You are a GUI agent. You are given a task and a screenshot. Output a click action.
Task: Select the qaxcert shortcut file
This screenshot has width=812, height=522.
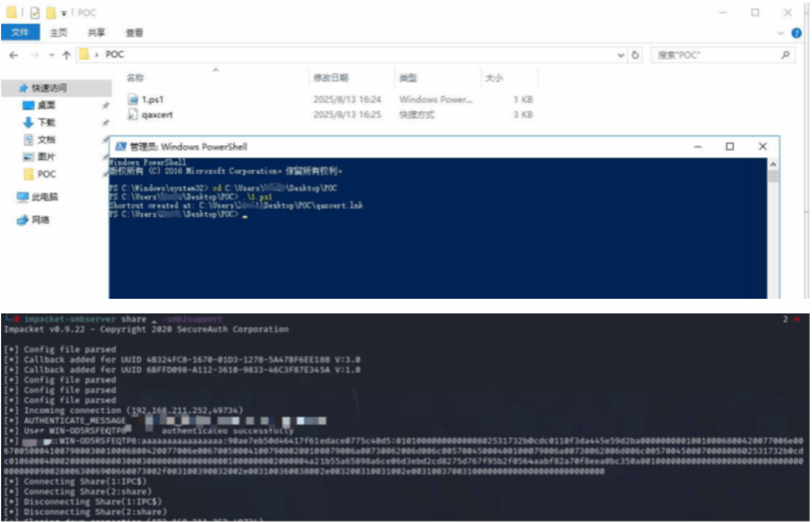157,115
